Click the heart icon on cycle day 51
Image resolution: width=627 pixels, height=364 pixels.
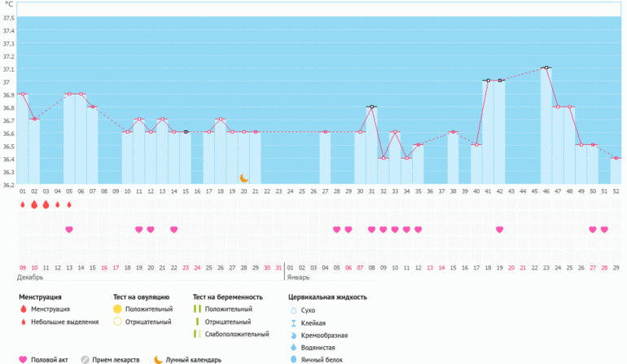(593, 230)
